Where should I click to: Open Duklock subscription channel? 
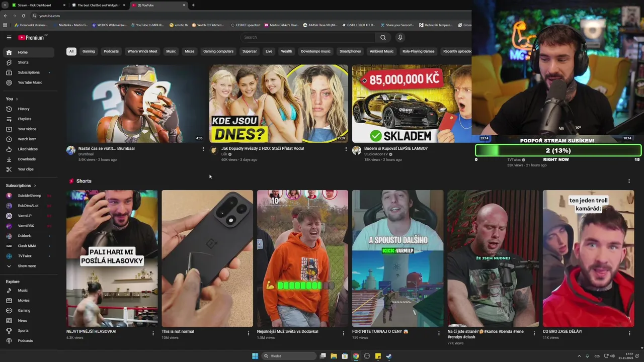pos(28,236)
